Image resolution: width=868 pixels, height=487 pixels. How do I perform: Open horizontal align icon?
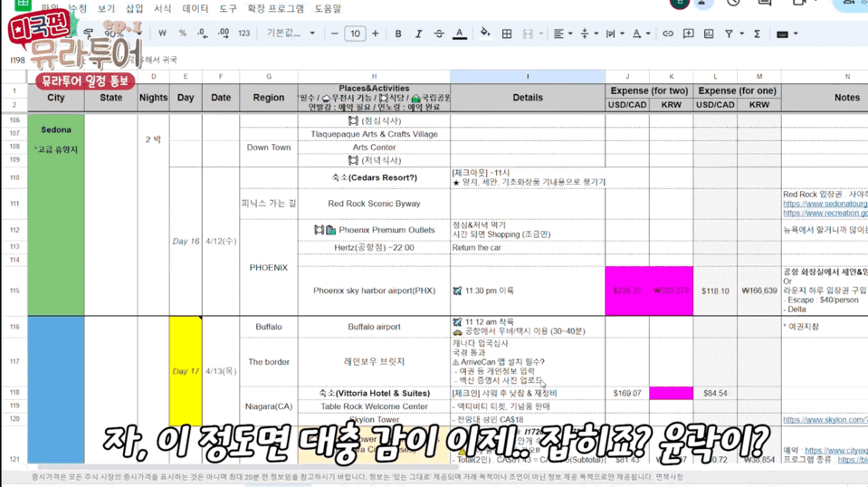[558, 33]
